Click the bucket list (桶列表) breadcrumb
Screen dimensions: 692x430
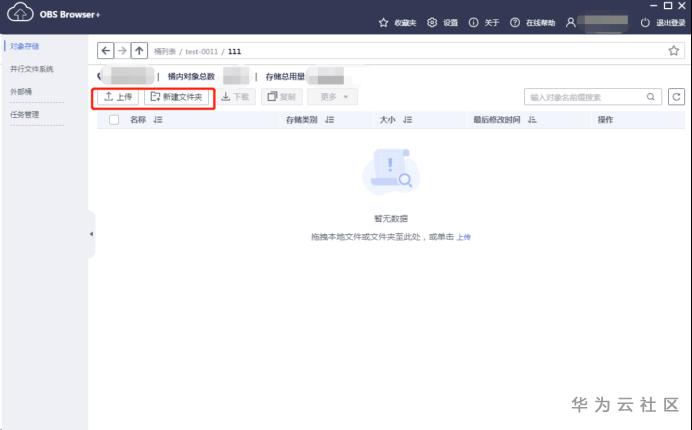tap(165, 51)
